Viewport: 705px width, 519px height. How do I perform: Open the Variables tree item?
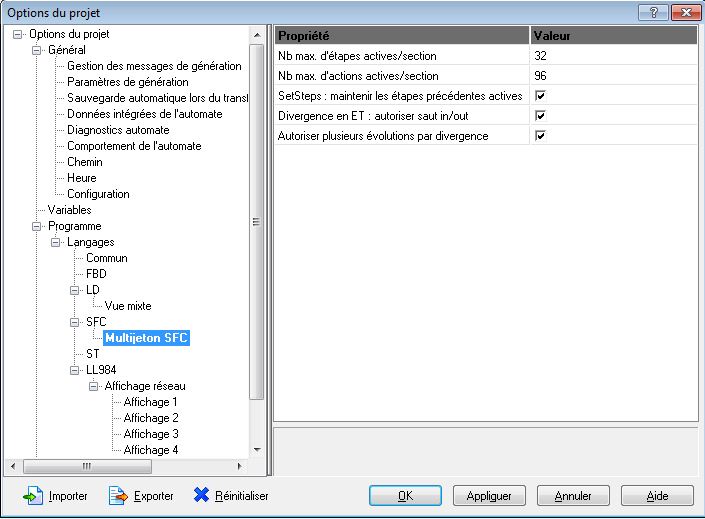69,210
